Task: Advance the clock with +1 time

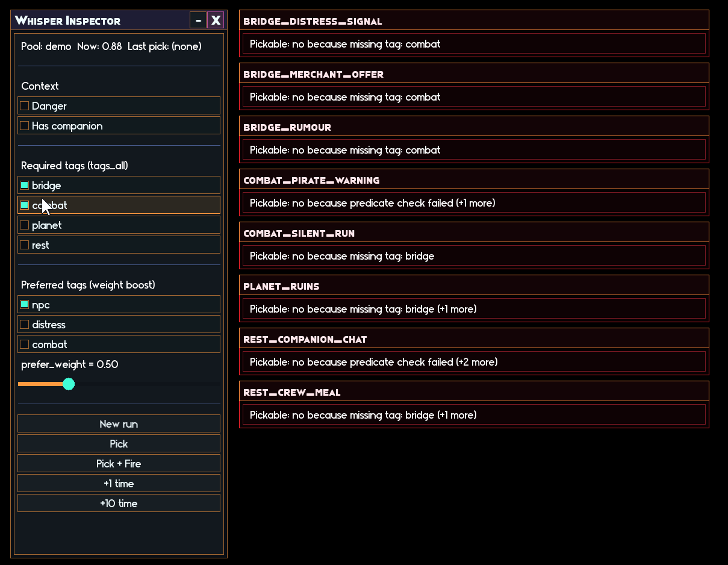Action: 119,484
